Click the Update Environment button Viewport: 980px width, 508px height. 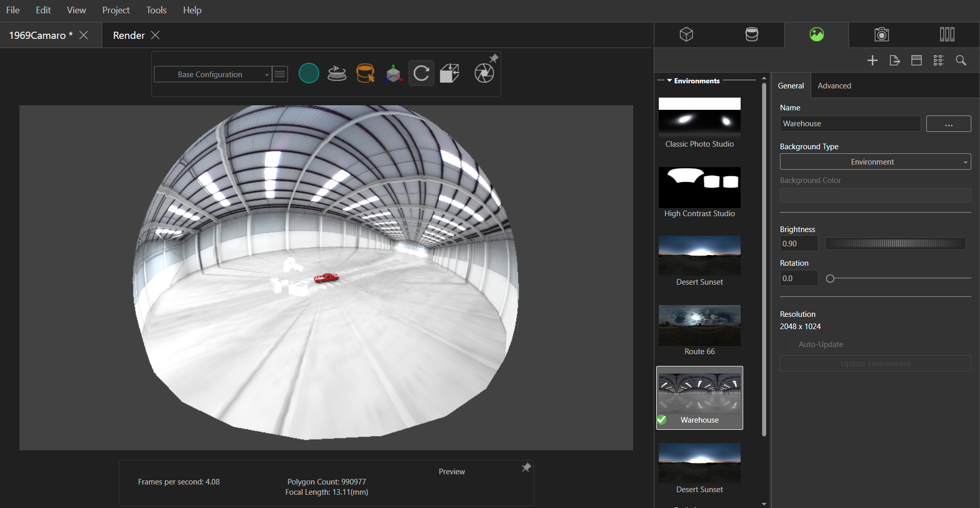click(875, 363)
